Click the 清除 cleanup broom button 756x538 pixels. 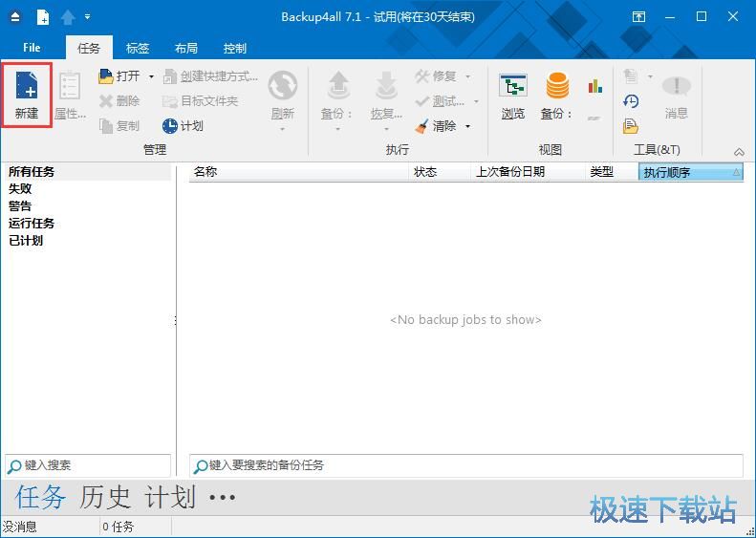436,126
